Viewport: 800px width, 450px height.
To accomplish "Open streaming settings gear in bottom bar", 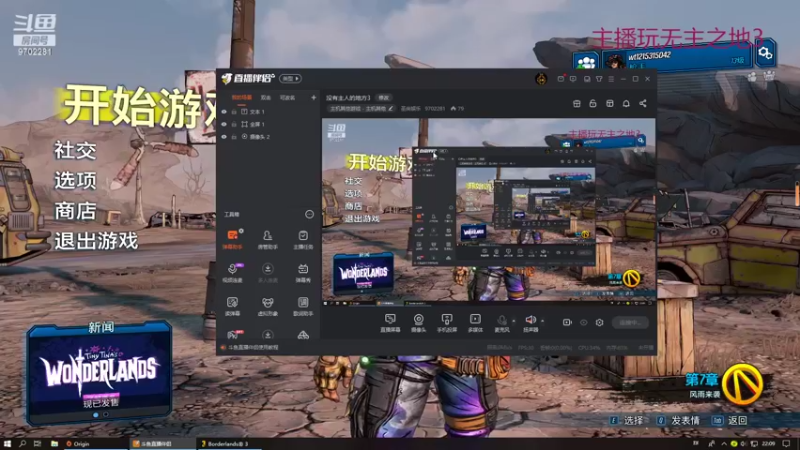I will [599, 322].
